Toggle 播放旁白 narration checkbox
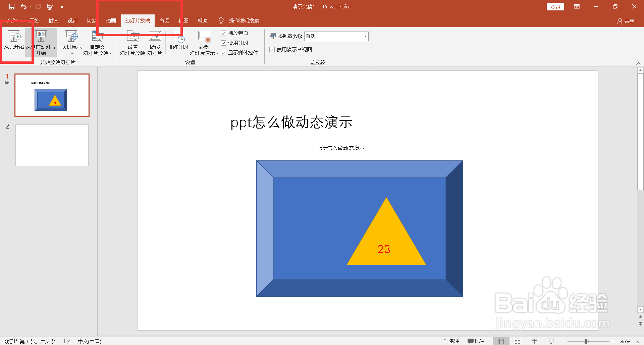Image resolution: width=644 pixels, height=345 pixels. [223, 33]
